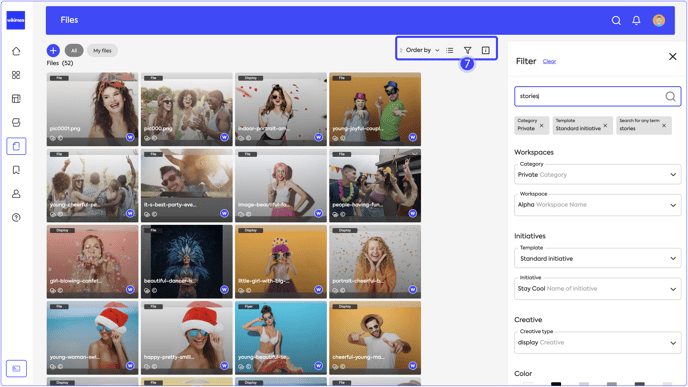Viewport: 688px width, 387px height.
Task: Click the Files (52) count label
Action: coord(60,63)
